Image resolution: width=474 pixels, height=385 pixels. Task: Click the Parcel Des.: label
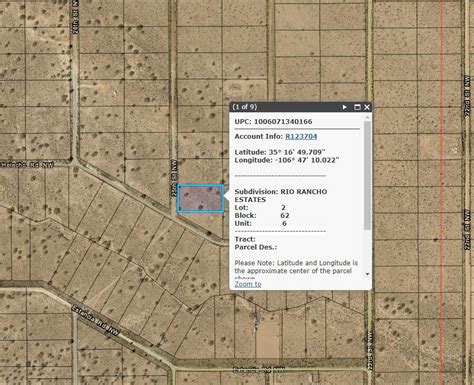[256, 247]
